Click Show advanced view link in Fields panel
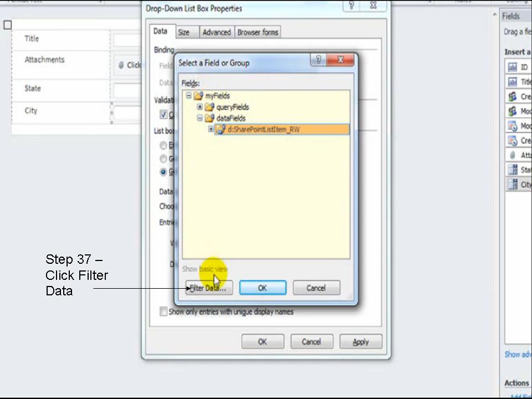Viewport: 532px width, 399px height. tap(518, 354)
